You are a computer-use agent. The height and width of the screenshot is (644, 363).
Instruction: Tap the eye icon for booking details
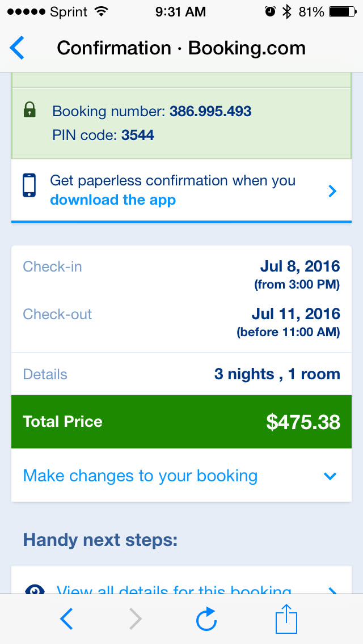point(34,590)
